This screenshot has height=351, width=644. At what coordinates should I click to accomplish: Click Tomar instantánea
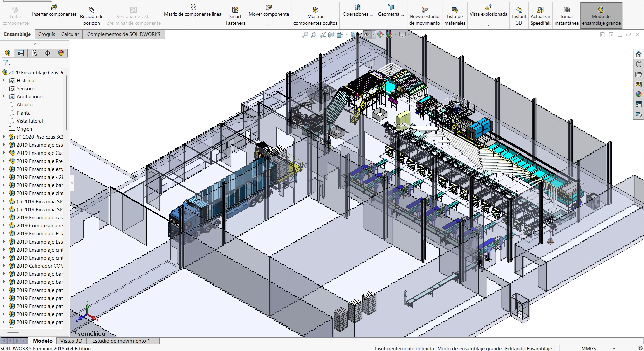point(567,16)
